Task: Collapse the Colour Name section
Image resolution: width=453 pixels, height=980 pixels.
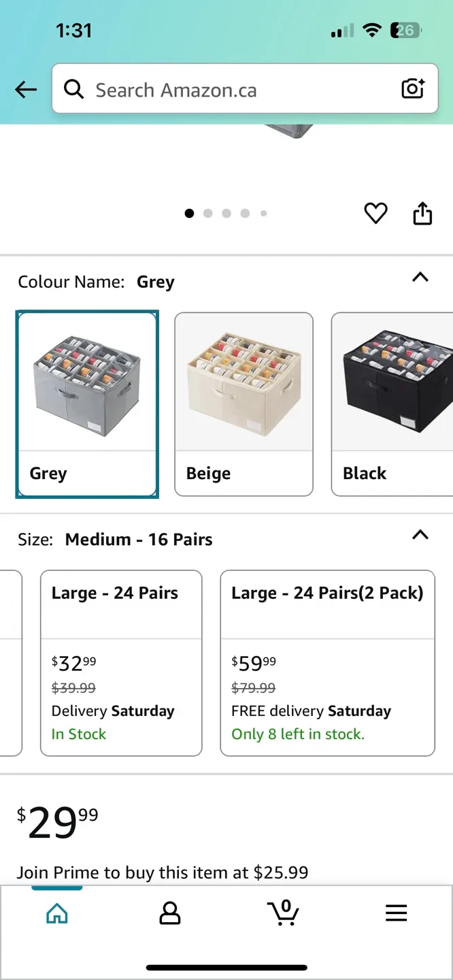Action: click(420, 278)
